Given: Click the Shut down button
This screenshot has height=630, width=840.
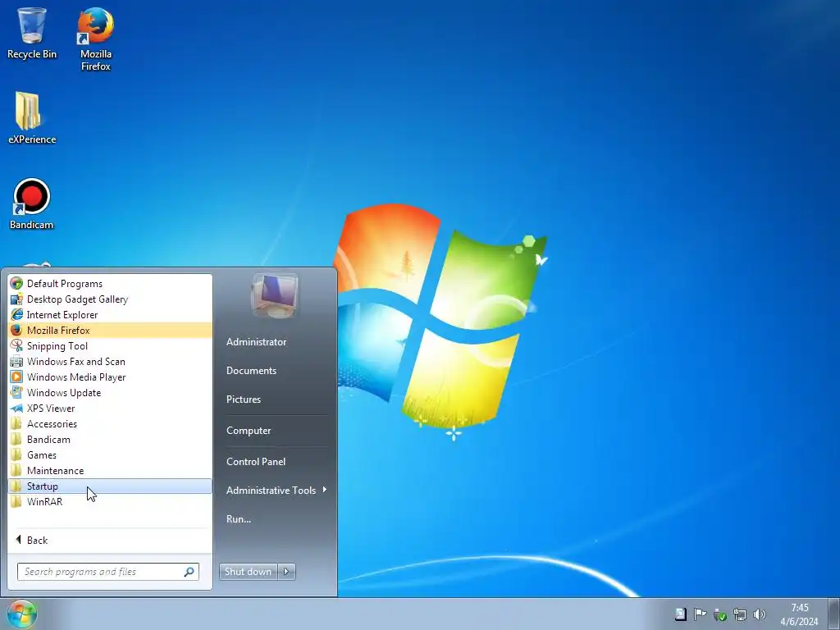Looking at the screenshot, I should tap(248, 572).
